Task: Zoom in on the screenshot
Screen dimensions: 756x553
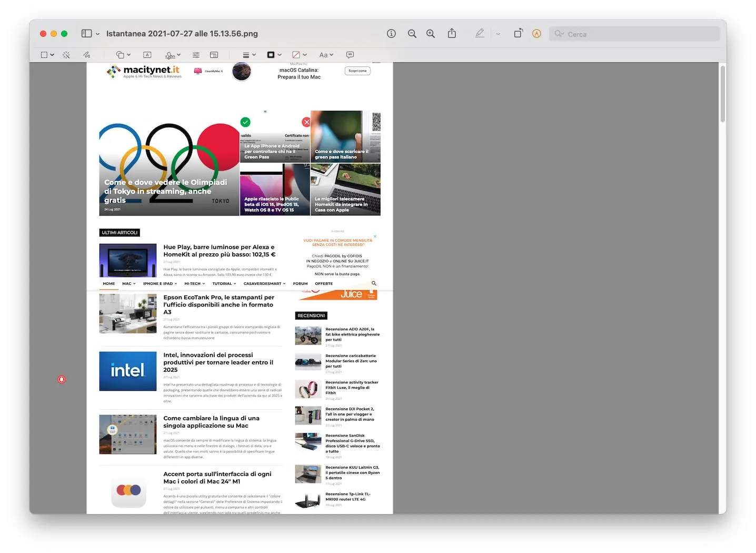Action: pos(431,33)
